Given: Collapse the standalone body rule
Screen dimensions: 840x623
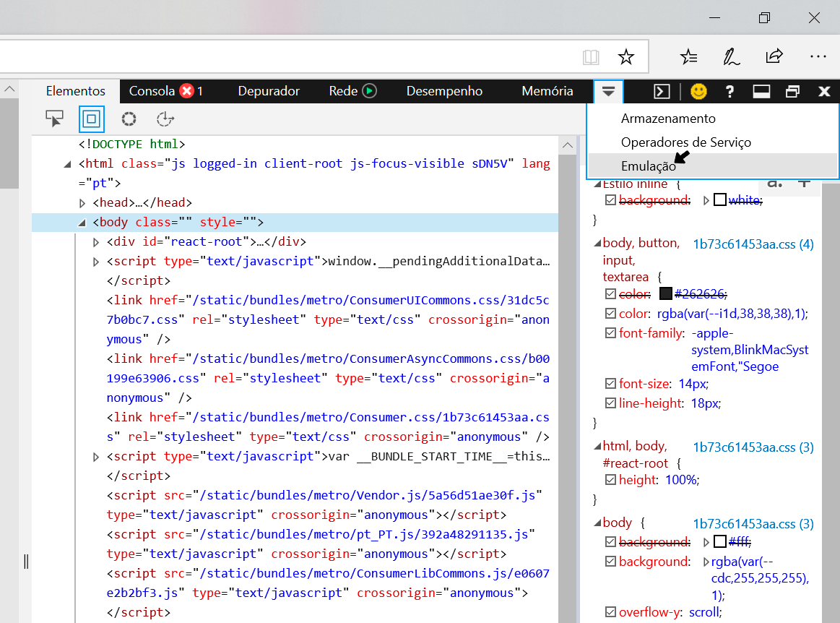Looking at the screenshot, I should point(597,523).
